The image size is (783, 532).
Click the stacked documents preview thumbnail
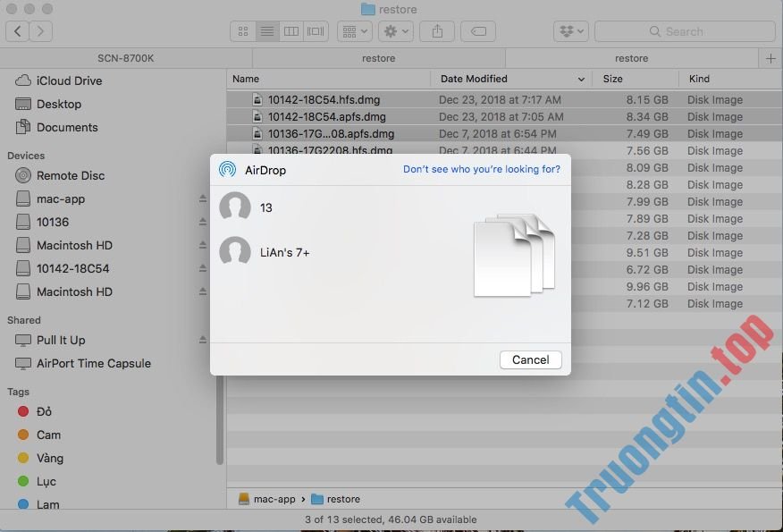[x=514, y=255]
